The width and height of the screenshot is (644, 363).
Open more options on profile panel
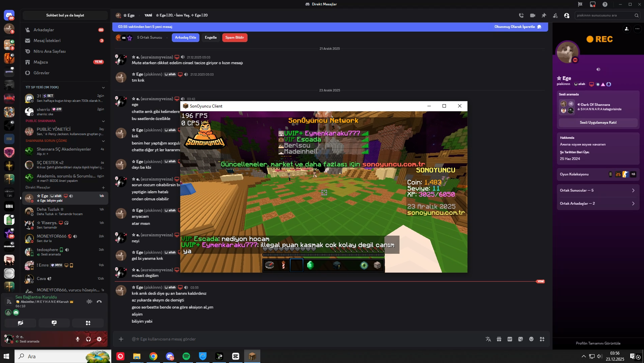(637, 29)
